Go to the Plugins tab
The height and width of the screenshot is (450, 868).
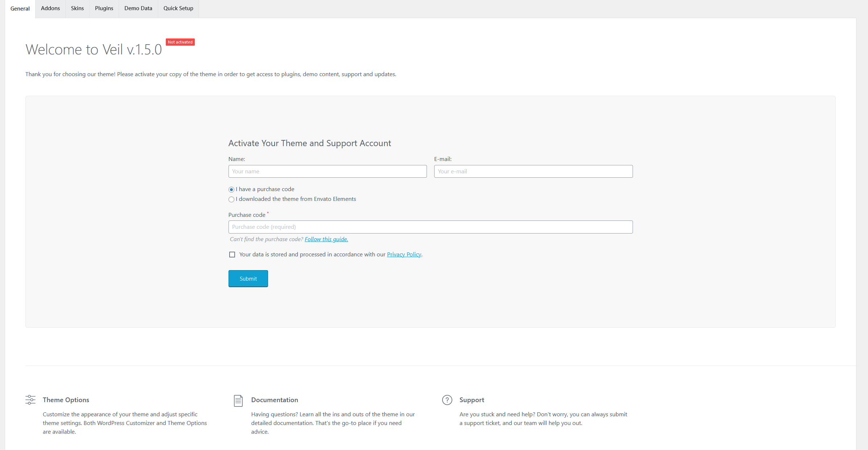click(104, 8)
